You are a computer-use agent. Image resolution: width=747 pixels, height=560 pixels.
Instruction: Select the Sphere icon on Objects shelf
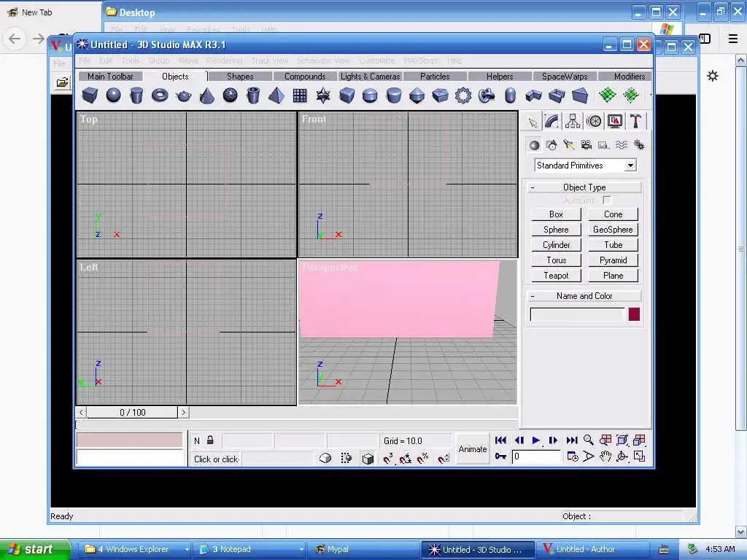tap(113, 96)
